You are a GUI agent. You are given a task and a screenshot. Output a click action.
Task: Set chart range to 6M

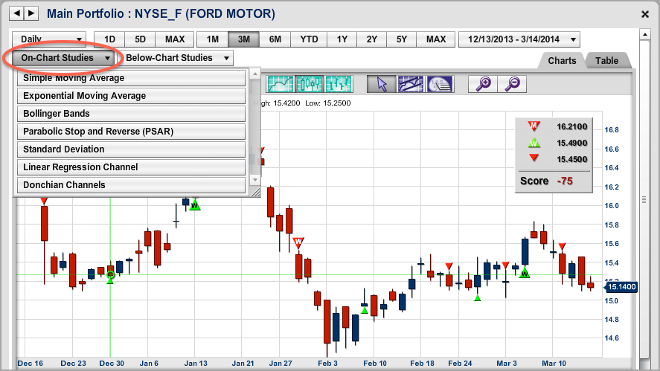point(275,39)
